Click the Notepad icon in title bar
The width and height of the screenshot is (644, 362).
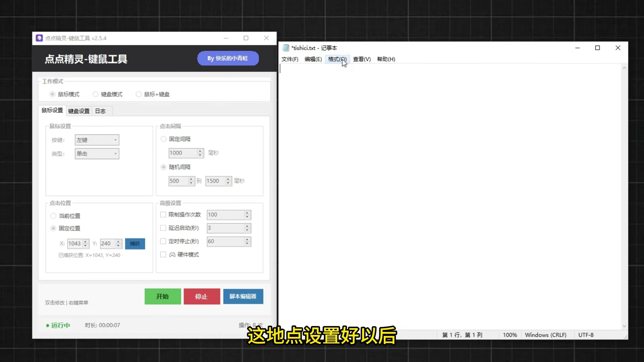tap(286, 48)
